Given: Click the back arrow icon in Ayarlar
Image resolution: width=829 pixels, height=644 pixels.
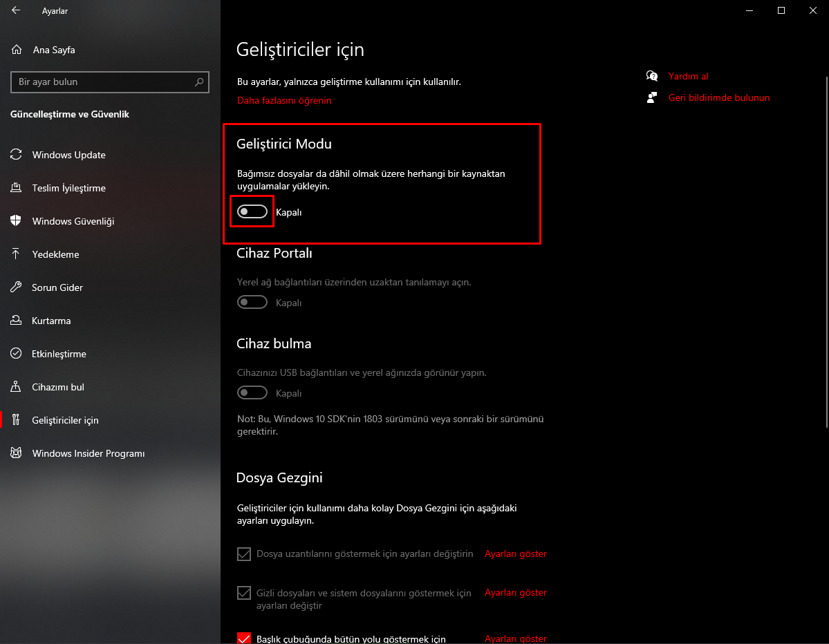Looking at the screenshot, I should [16, 10].
